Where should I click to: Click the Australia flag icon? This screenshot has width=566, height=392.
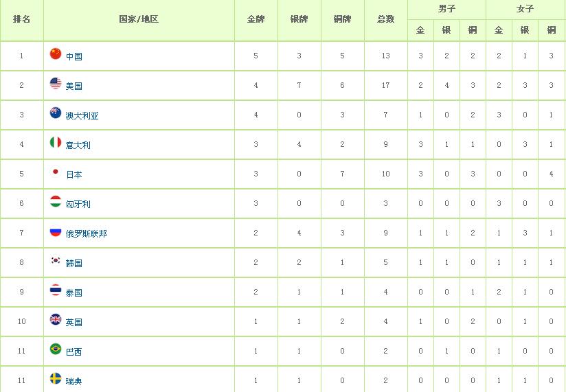[x=56, y=113]
